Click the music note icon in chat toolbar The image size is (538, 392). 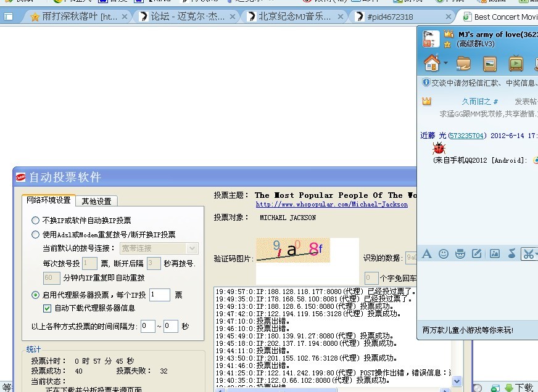coord(511,253)
